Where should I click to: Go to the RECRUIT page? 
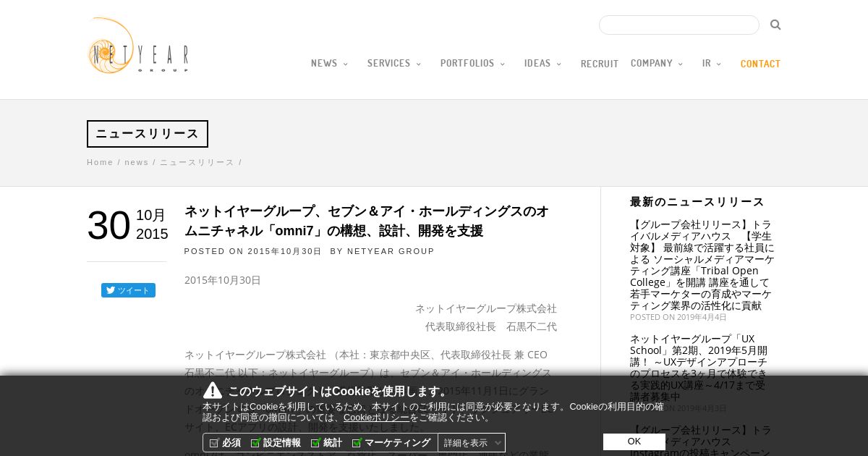(600, 64)
